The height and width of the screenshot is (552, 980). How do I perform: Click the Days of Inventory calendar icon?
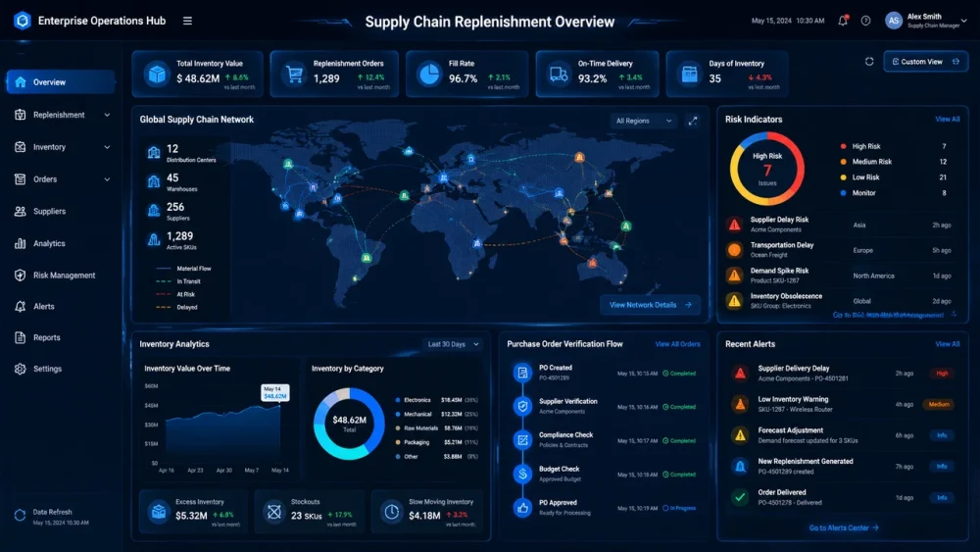[x=689, y=74]
